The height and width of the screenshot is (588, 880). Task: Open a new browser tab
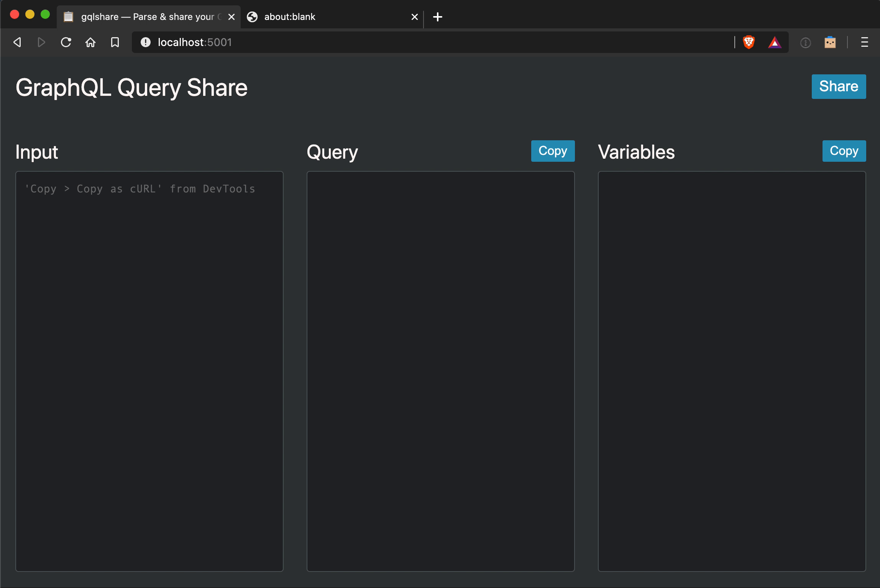click(437, 17)
